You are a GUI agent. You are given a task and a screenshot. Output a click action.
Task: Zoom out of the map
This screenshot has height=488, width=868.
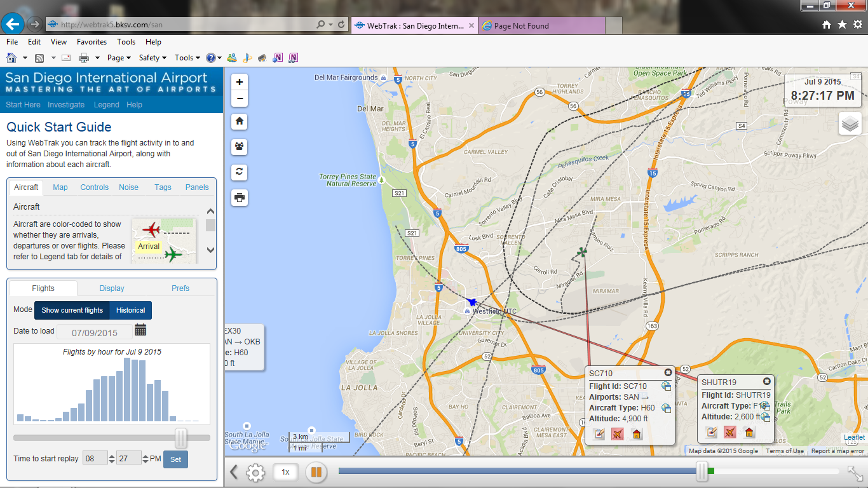240,98
